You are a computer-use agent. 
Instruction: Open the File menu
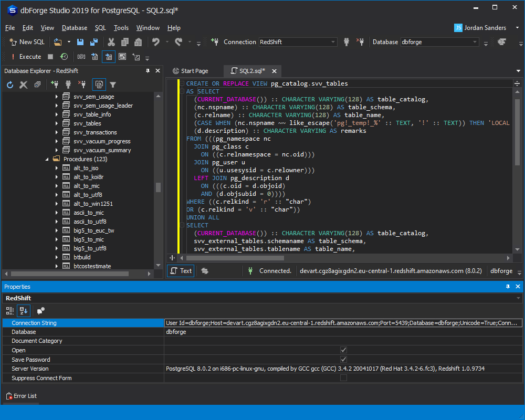coord(10,28)
